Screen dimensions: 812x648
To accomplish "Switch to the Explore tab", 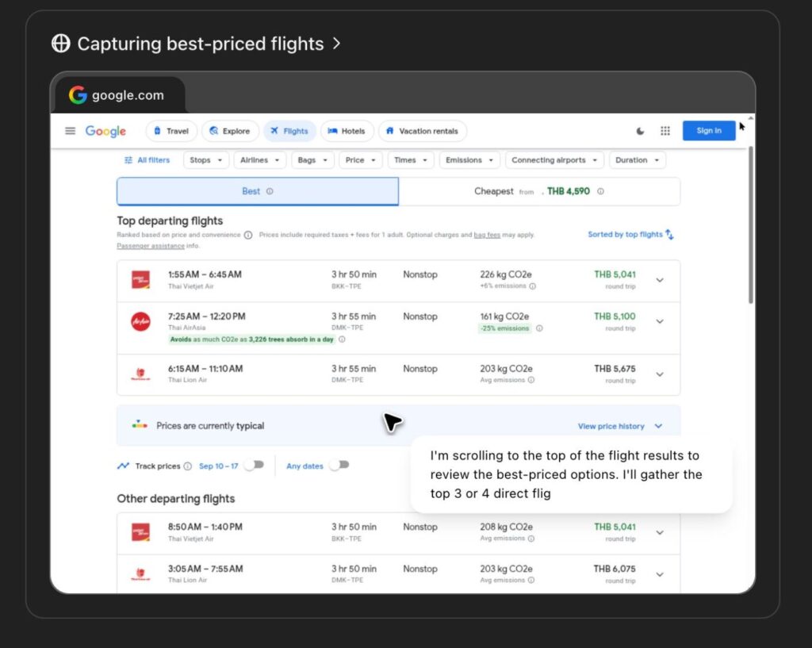I will 230,131.
